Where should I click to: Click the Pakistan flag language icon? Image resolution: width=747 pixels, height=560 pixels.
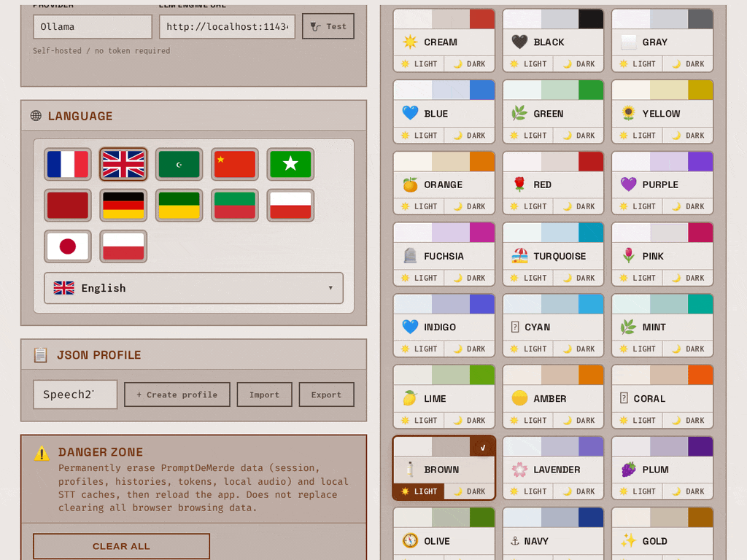(179, 164)
